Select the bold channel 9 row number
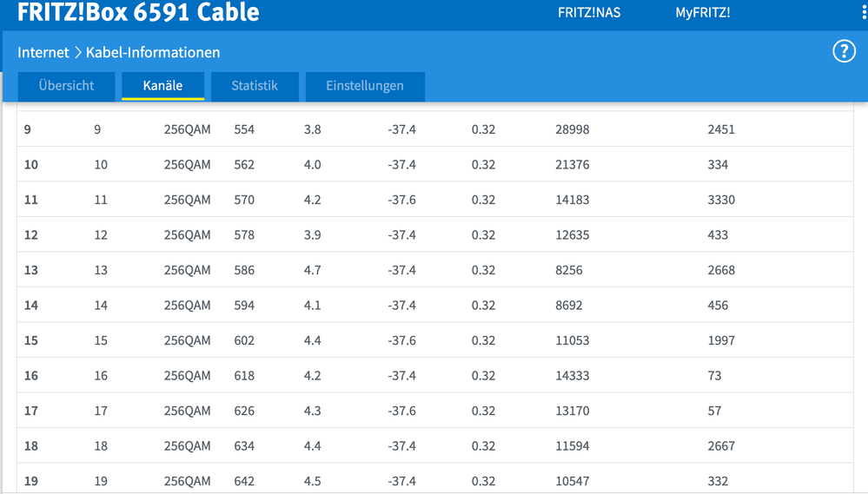 point(28,129)
